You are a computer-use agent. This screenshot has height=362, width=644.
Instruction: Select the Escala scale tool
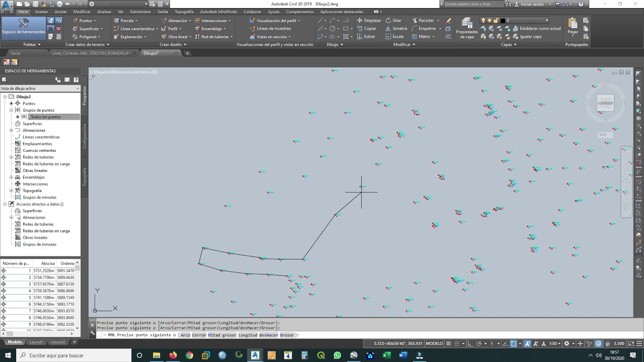394,37
